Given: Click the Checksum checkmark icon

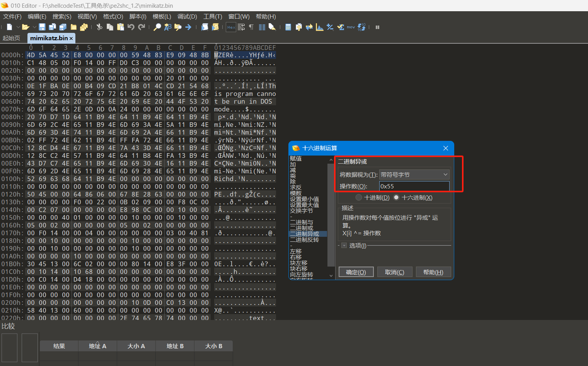Looking at the screenshot, I should tap(340, 27).
